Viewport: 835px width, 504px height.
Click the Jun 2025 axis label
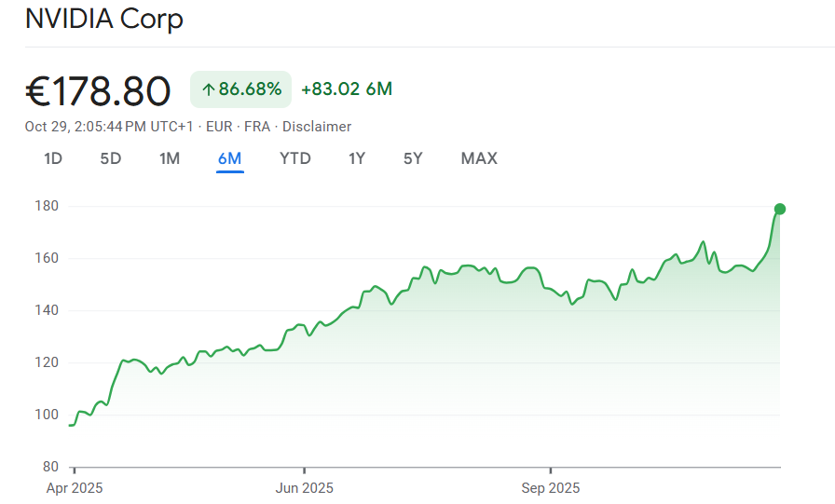(304, 488)
